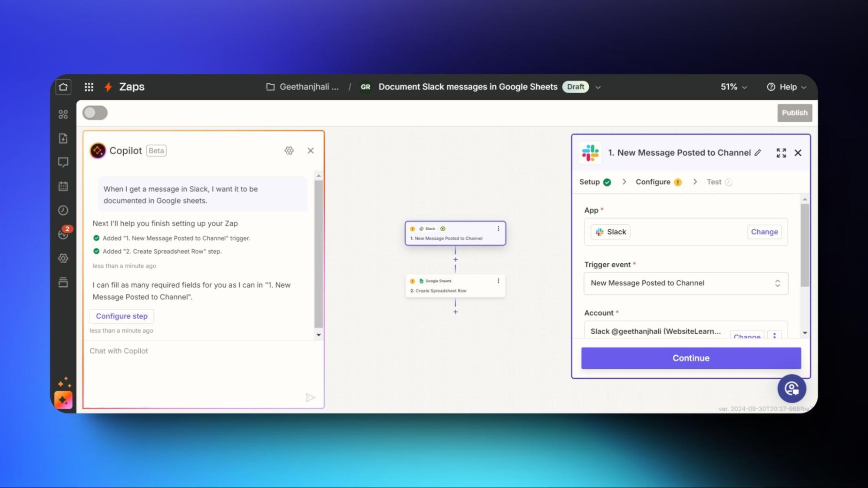Click the Continue button in trigger setup
The width and height of the screenshot is (868, 488).
coord(690,357)
